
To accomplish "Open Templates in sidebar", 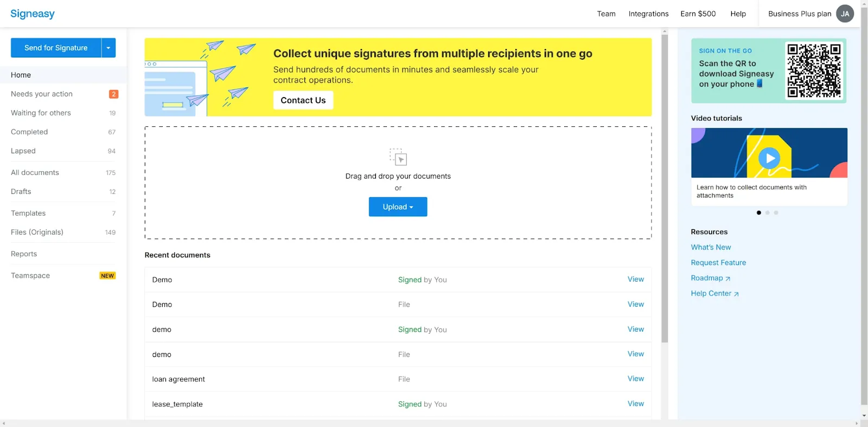I will (x=63, y=213).
